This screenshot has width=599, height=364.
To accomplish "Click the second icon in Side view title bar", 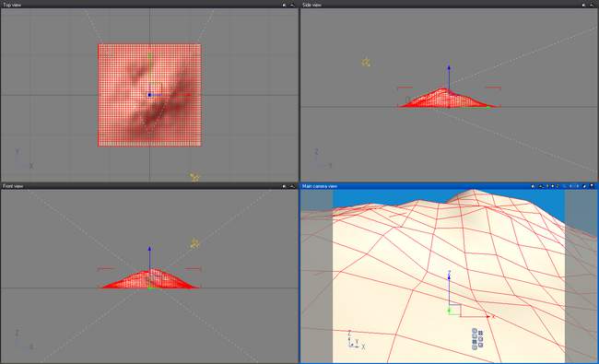I will click(592, 5).
